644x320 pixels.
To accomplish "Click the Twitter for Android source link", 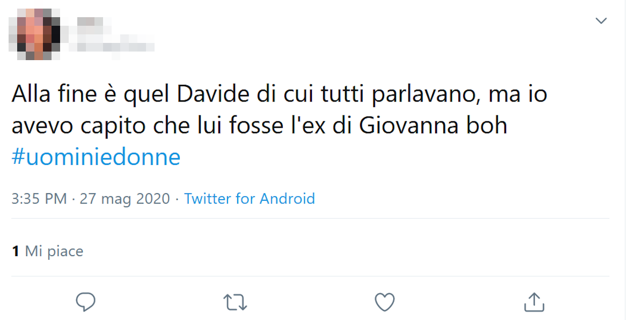I will pyautogui.click(x=250, y=199).
